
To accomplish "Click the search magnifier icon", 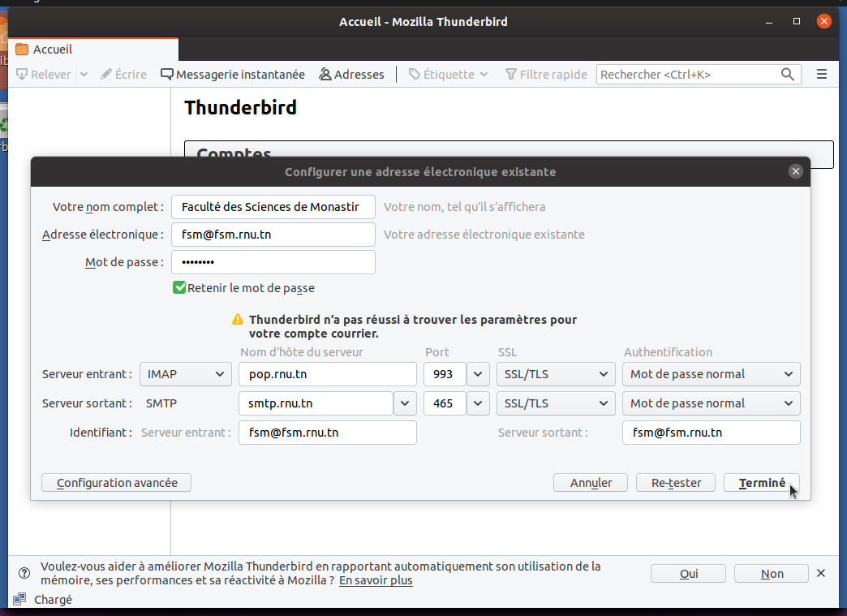I will point(788,75).
